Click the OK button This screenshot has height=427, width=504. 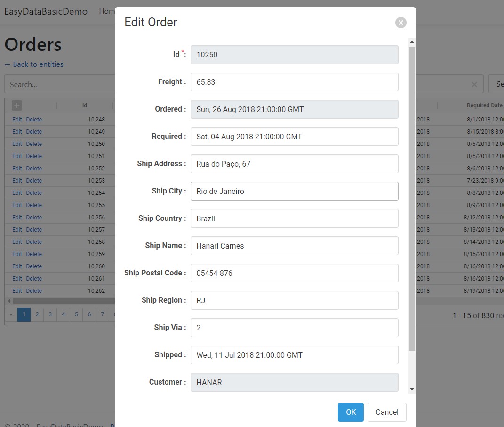click(351, 412)
